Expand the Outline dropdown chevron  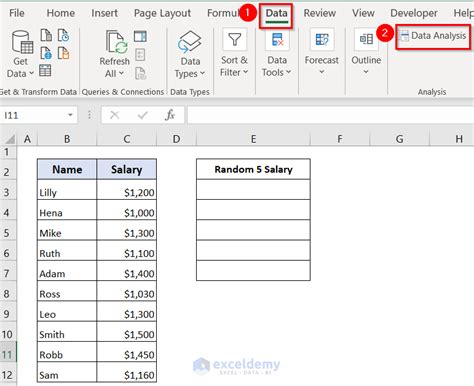[x=366, y=72]
